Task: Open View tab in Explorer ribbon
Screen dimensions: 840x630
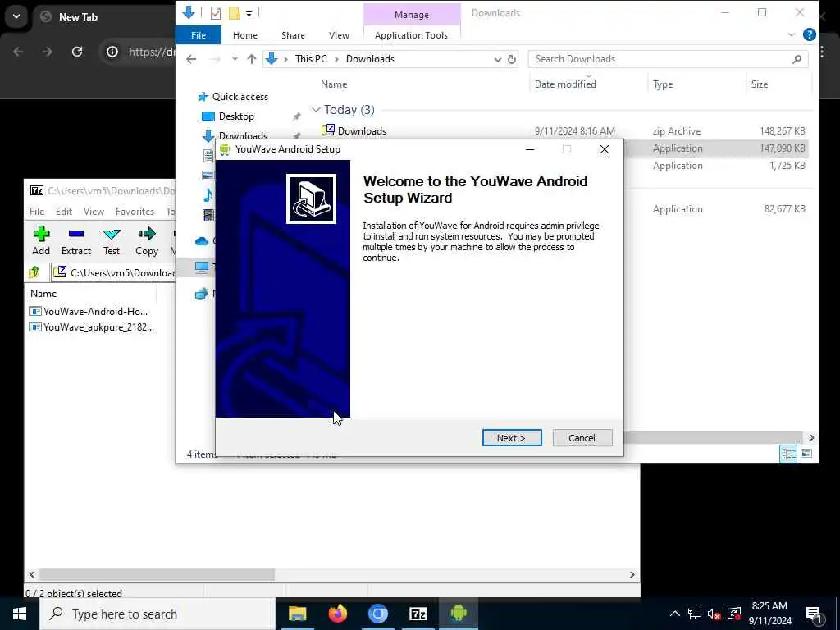Action: click(x=339, y=34)
